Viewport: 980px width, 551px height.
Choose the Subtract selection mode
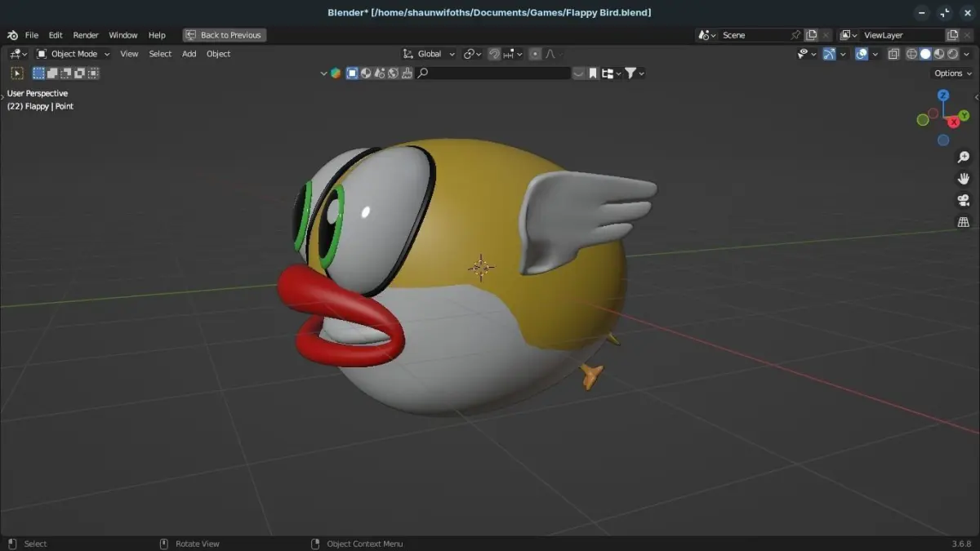[66, 73]
